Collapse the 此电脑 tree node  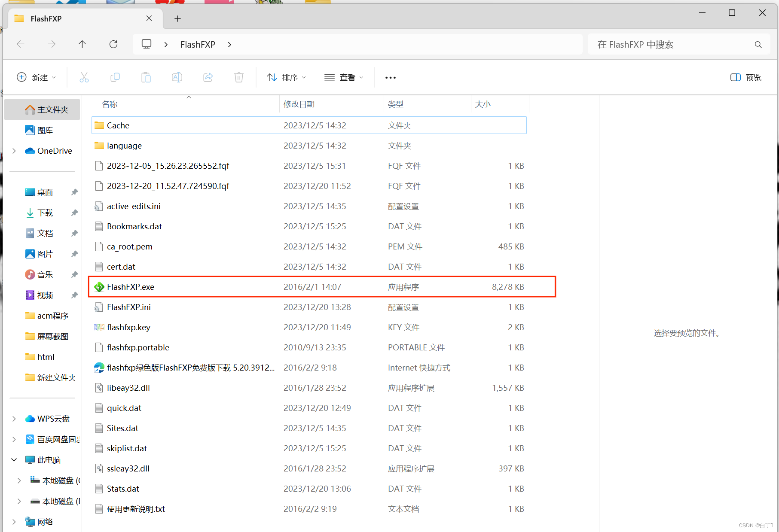[x=14, y=460]
